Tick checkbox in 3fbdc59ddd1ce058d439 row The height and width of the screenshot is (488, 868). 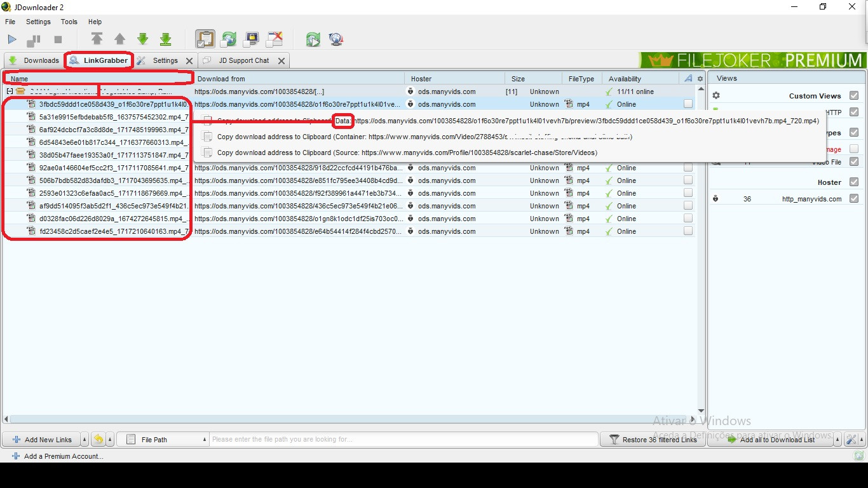(x=688, y=104)
